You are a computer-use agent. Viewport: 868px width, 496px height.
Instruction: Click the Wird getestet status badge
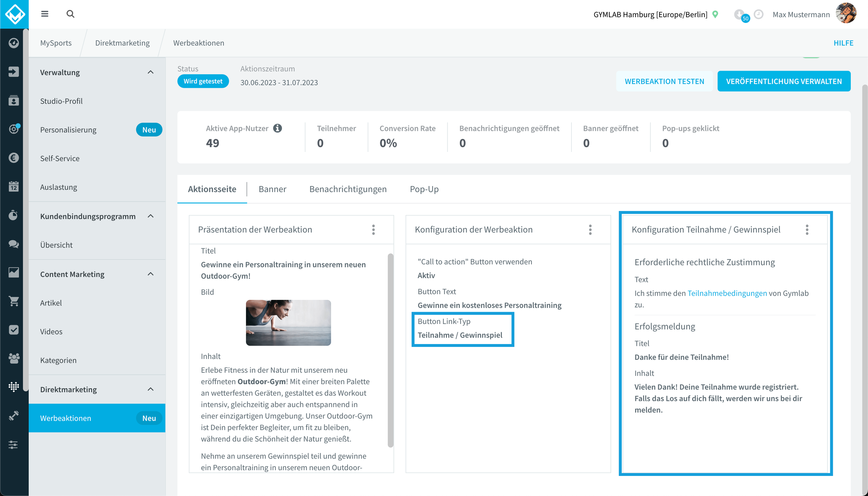203,81
